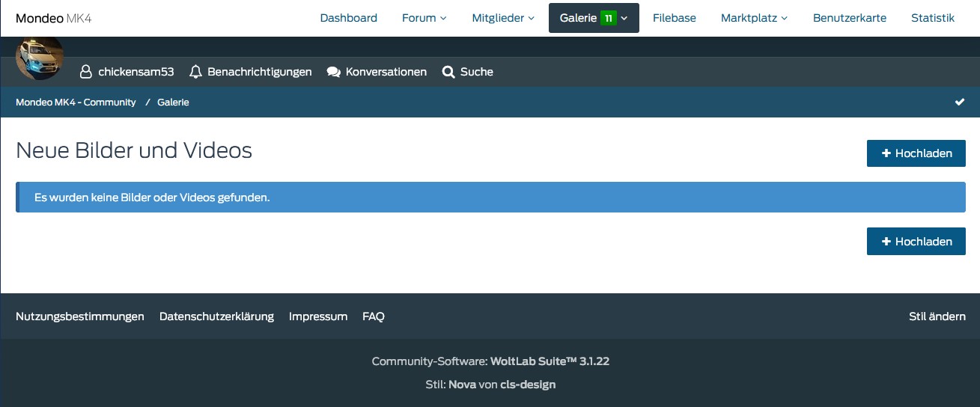The image size is (980, 407).
Task: Go to the Filebase section
Action: (x=674, y=18)
